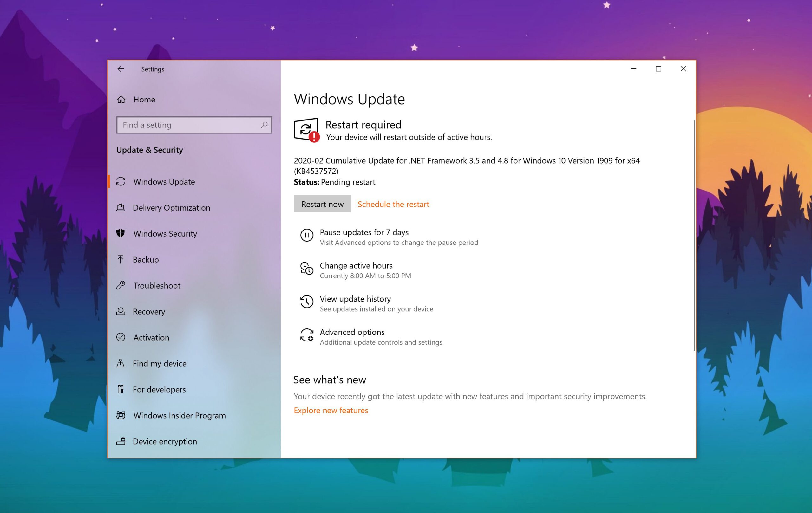Click the Windows Update sync icon in sidebar
The width and height of the screenshot is (812, 513).
click(121, 182)
